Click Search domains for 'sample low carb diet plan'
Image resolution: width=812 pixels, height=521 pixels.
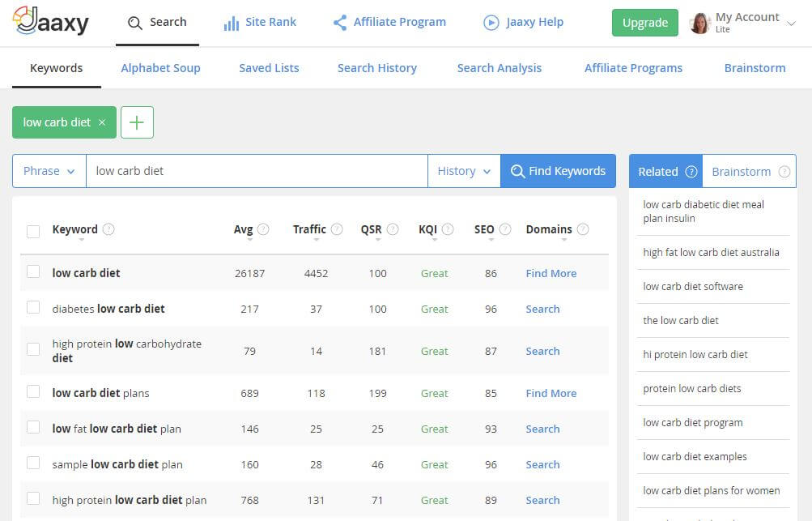click(x=542, y=464)
